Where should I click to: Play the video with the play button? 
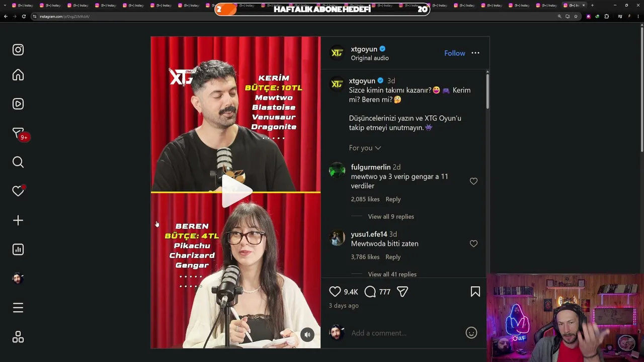(x=236, y=192)
